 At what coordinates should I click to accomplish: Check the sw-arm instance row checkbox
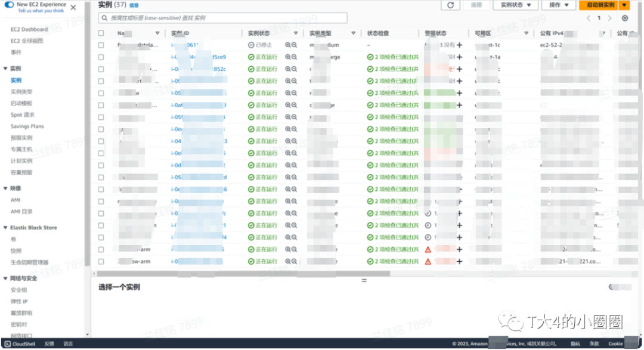[x=101, y=261]
